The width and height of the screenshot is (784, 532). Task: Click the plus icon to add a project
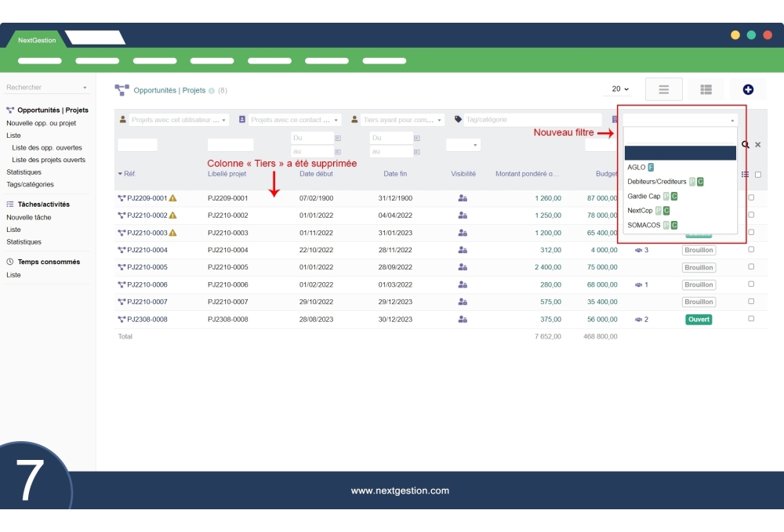point(747,89)
